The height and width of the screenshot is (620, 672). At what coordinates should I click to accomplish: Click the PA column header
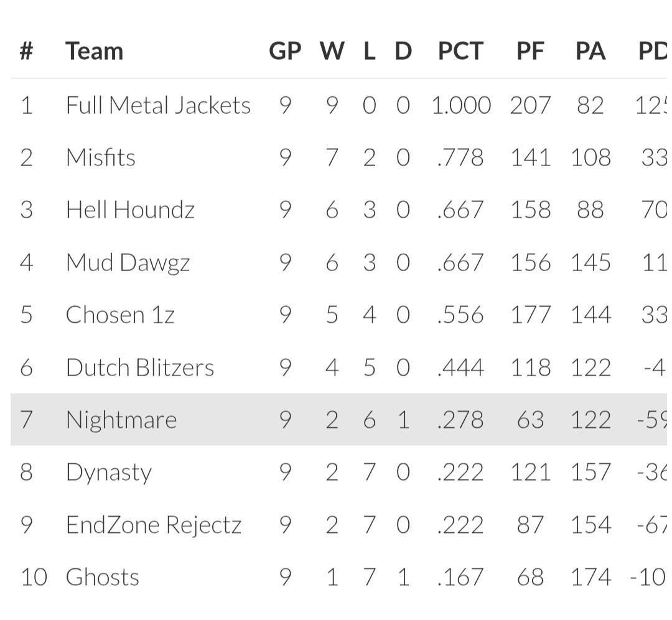590,51
